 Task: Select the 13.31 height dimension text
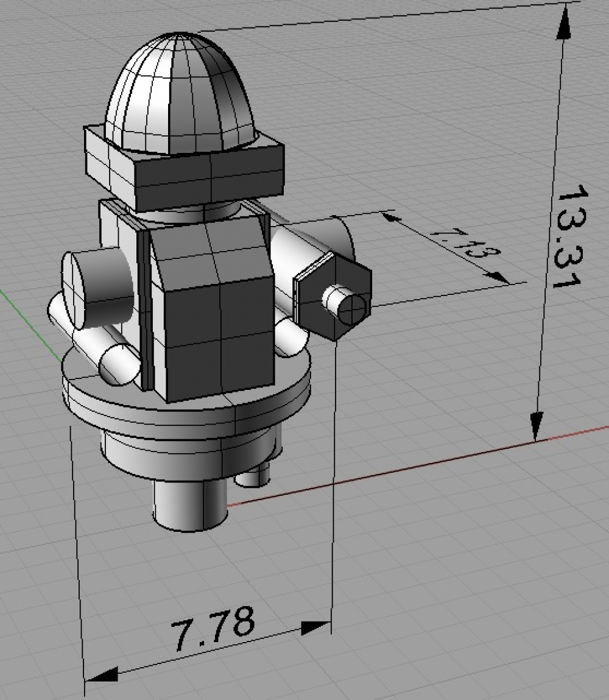(x=571, y=237)
